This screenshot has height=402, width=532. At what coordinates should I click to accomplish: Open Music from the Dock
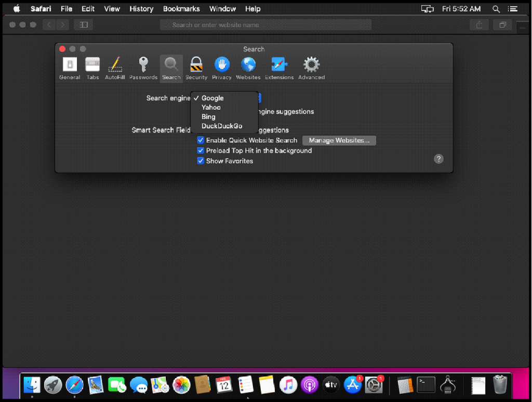point(288,385)
